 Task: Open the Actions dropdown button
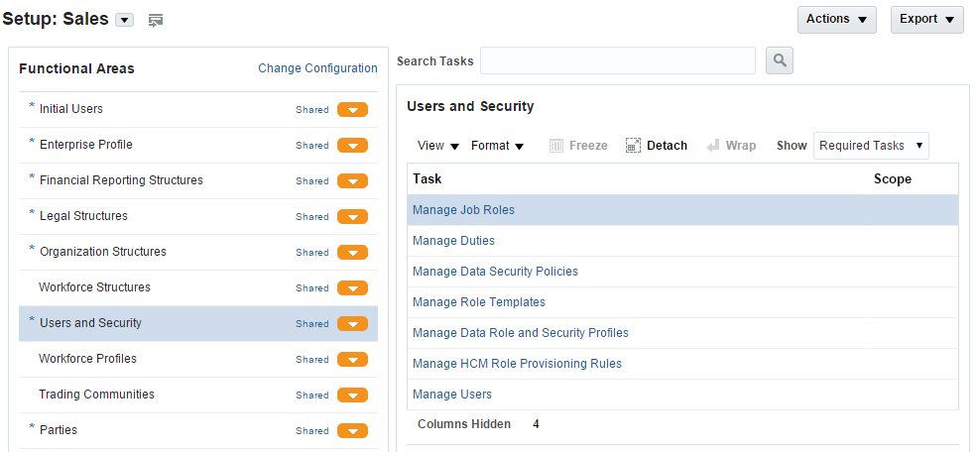836,19
